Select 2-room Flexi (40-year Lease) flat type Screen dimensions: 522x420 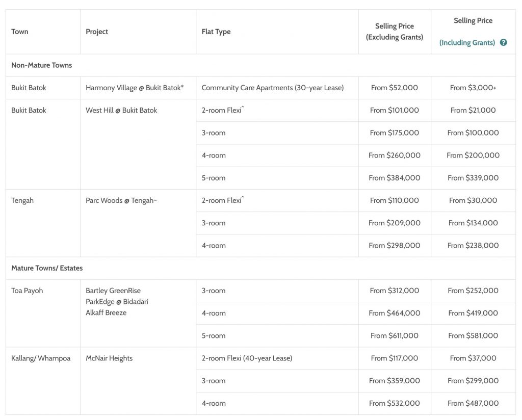247,358
